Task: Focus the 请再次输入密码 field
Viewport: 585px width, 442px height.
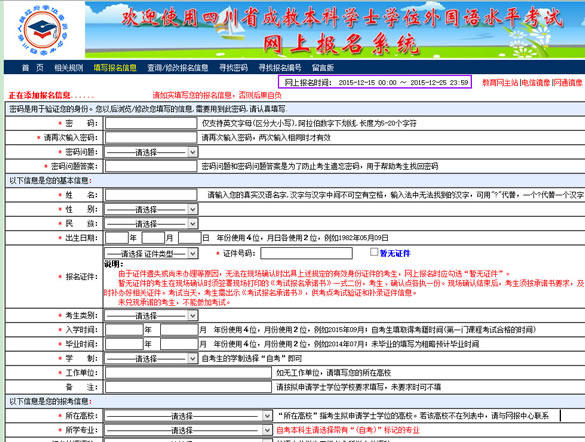Action: [151, 138]
